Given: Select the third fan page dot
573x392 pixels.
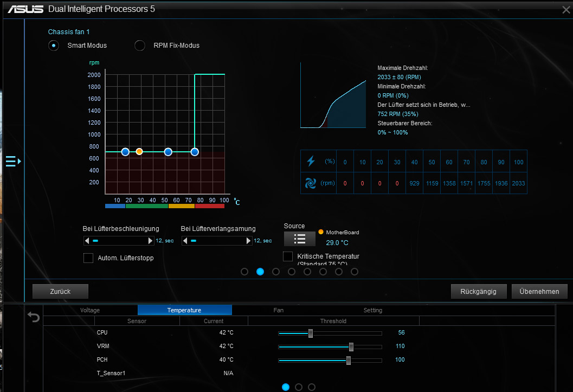Looking at the screenshot, I should coord(276,272).
